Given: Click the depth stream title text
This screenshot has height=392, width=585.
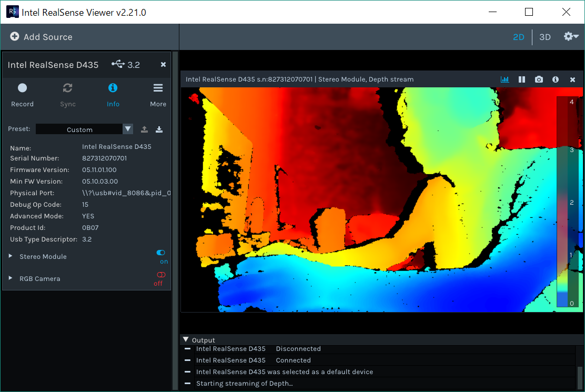Looking at the screenshot, I should (x=299, y=79).
